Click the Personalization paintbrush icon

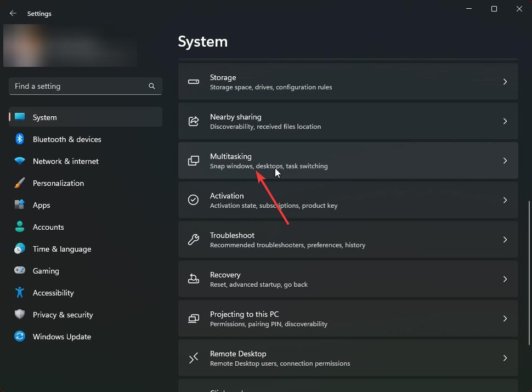20,183
